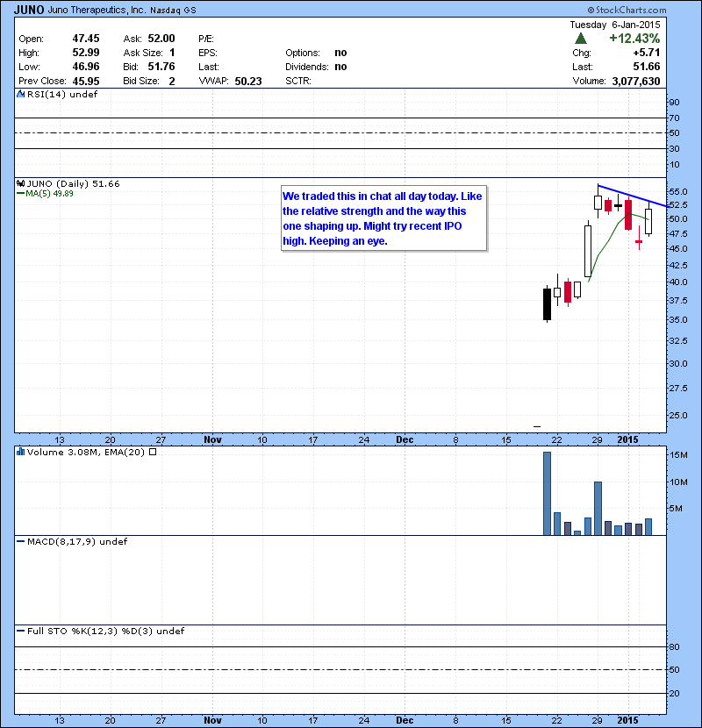Click the P/E label

pos(206,39)
